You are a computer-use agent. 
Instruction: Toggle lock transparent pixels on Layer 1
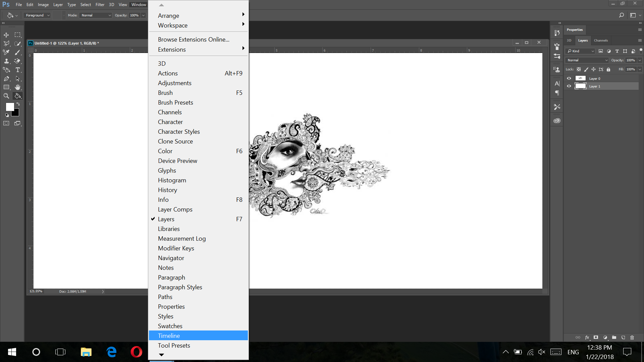click(579, 69)
